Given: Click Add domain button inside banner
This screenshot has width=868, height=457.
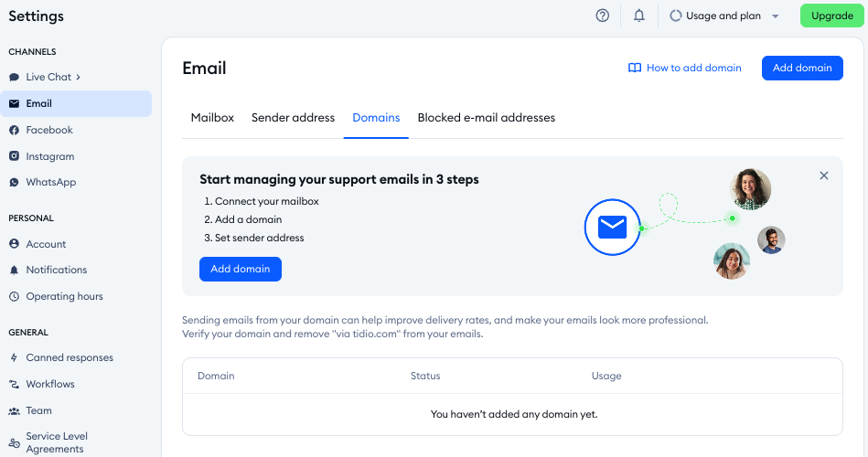Looking at the screenshot, I should [x=240, y=269].
